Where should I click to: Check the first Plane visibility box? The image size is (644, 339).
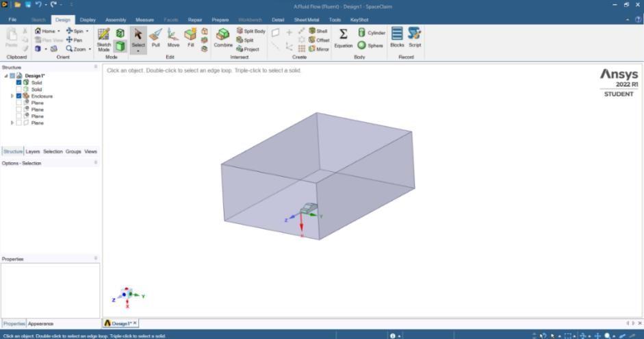click(18, 103)
